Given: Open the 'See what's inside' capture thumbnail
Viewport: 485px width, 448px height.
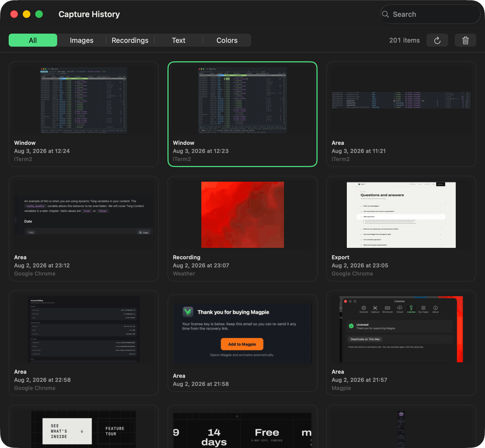Looking at the screenshot, I should (x=84, y=429).
